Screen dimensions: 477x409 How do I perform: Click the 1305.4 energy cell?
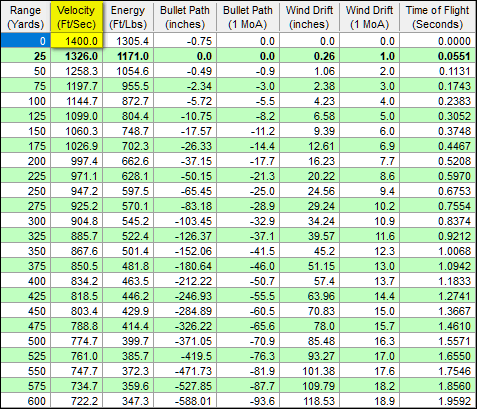(x=128, y=41)
